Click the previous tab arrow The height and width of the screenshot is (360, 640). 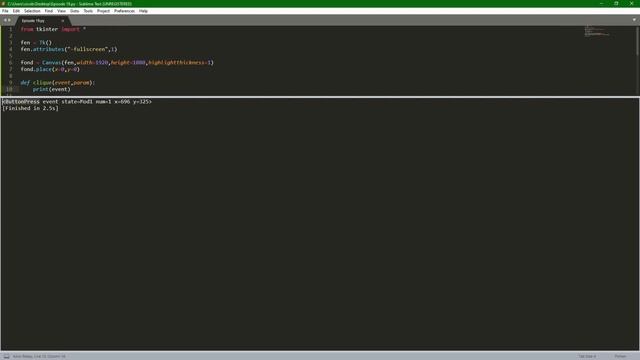click(x=5, y=20)
